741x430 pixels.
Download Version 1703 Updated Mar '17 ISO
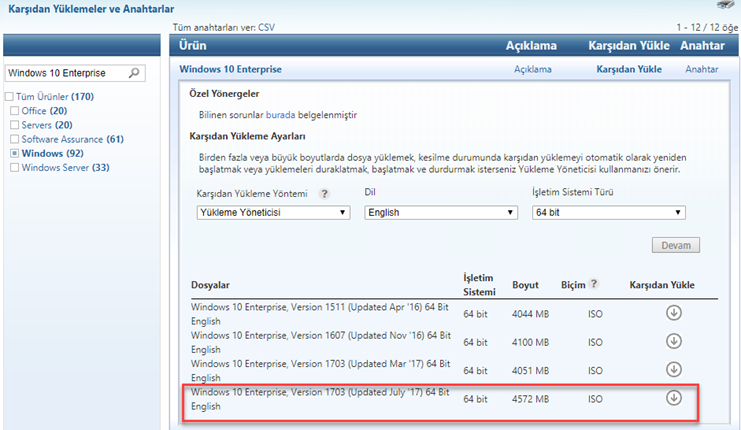coord(673,369)
